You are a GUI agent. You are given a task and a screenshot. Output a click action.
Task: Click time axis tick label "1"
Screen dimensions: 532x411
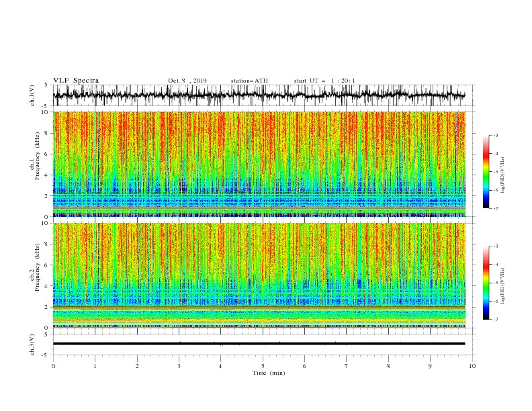click(x=95, y=366)
